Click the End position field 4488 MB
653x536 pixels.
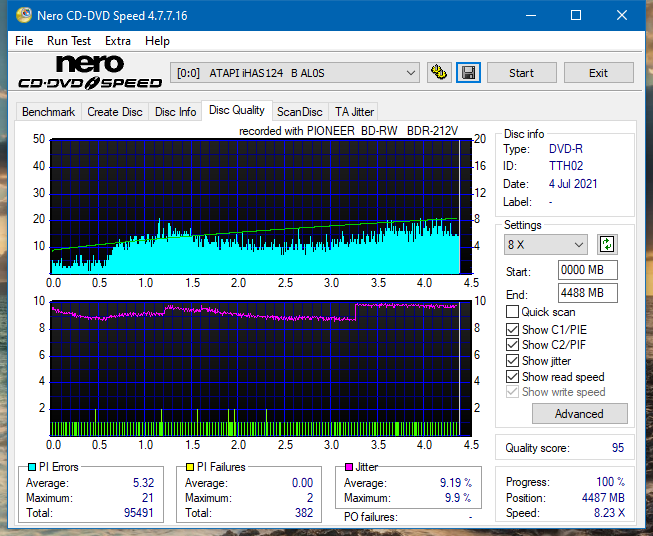click(588, 293)
